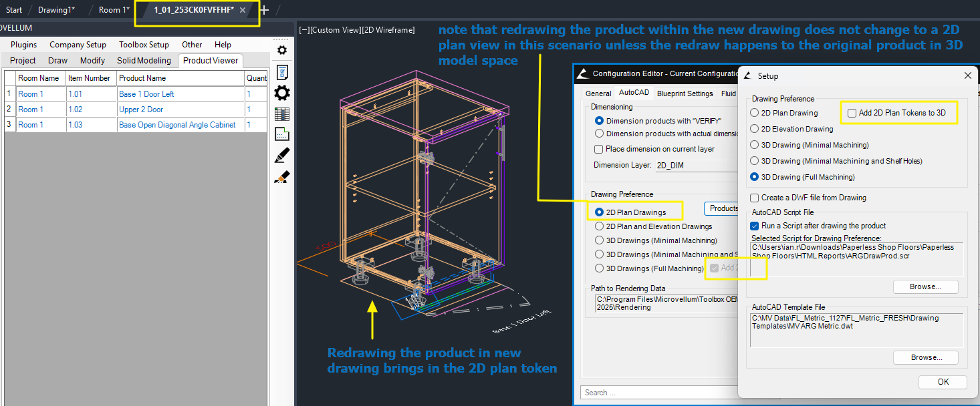This screenshot has height=406, width=980.
Task: Add a new drawing tab with plus icon
Action: point(264,10)
